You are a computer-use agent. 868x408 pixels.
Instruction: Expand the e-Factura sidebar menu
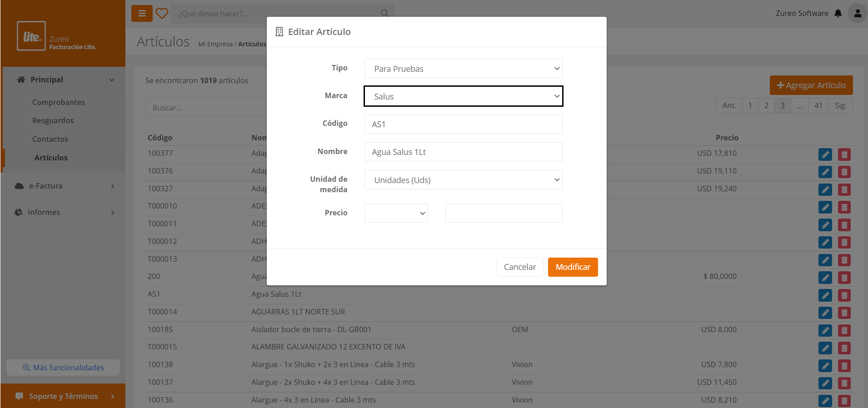click(64, 186)
